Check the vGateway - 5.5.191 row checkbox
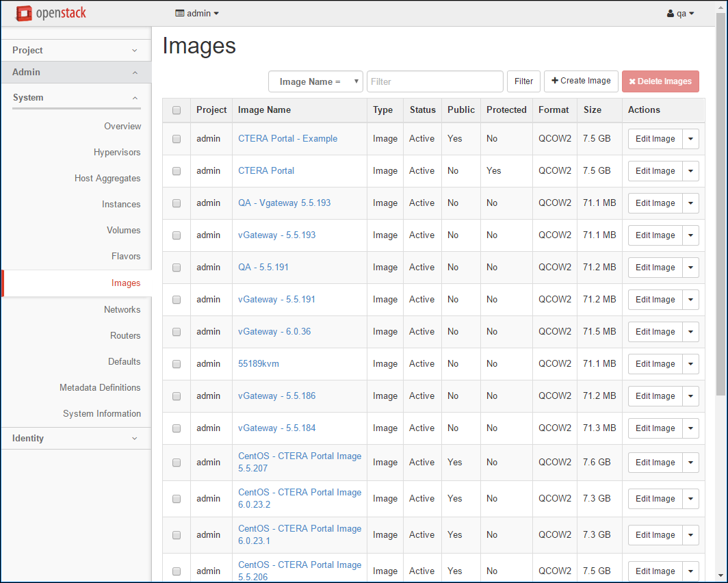 point(177,300)
